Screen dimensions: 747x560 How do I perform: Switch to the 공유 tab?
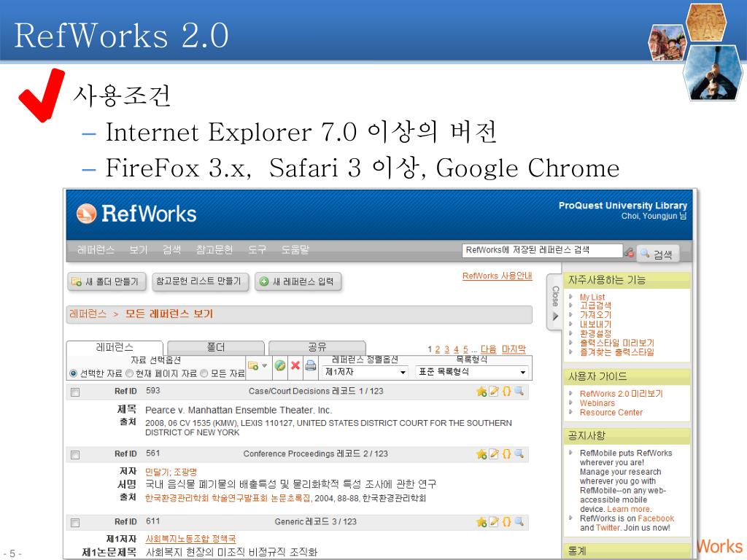[x=317, y=347]
